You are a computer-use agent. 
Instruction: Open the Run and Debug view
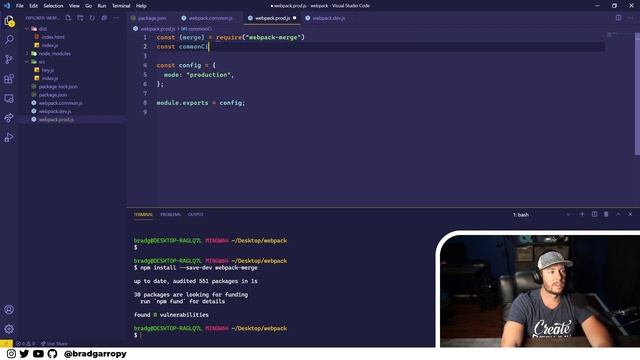(x=9, y=138)
